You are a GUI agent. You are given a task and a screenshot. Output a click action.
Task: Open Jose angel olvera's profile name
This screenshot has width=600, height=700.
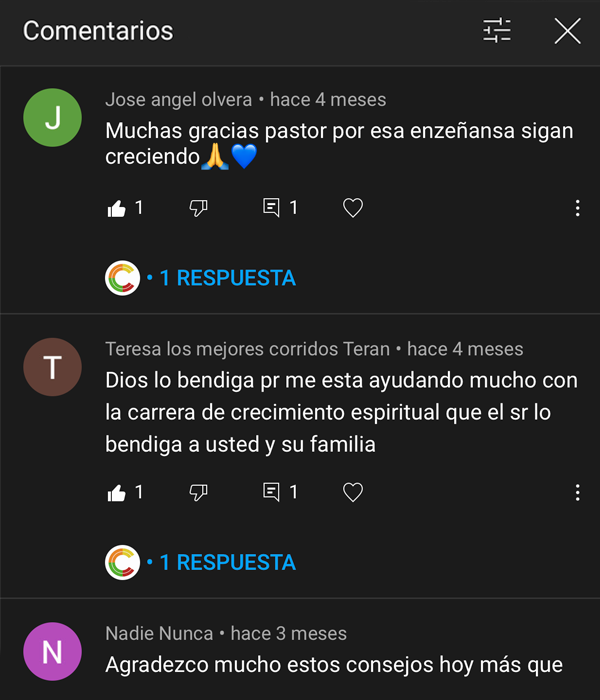point(180,100)
